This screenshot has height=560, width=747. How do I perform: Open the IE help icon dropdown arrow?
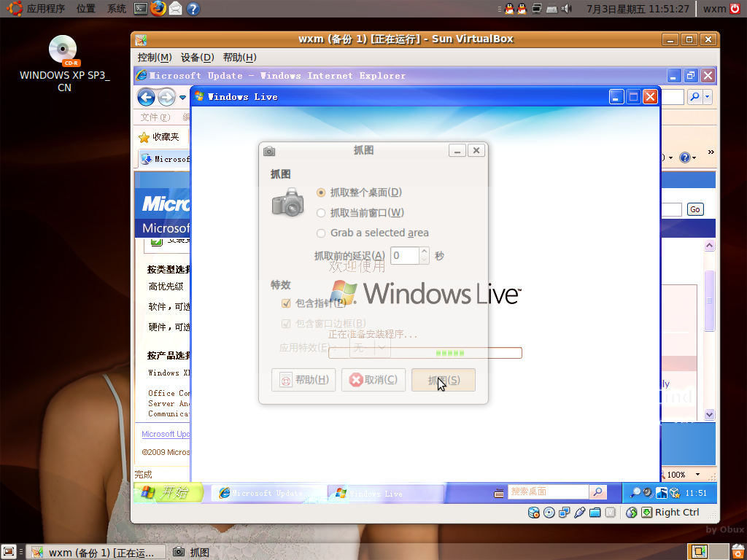tap(694, 158)
